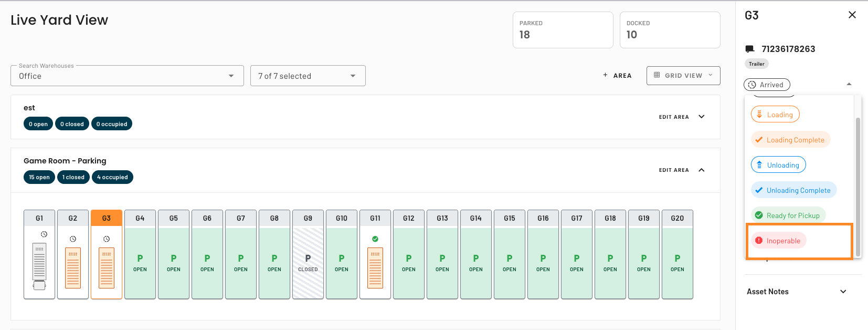Select open parking spot G19
The width and height of the screenshot is (868, 330).
tap(644, 254)
